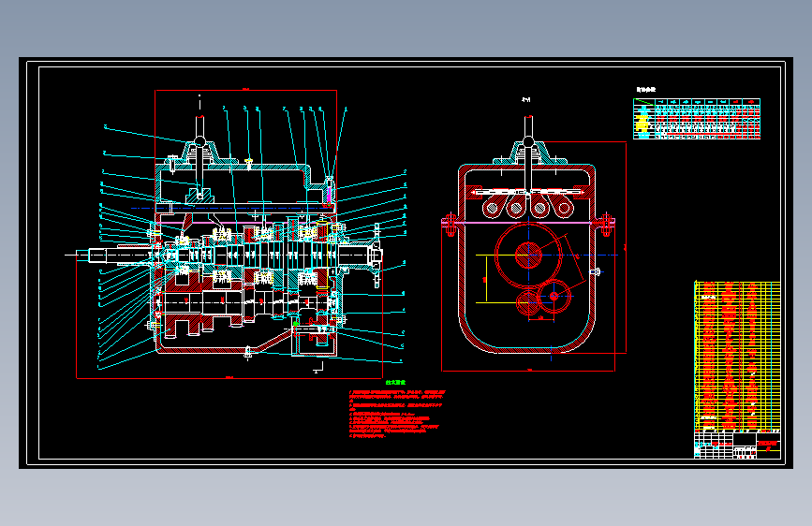Viewport: 812px width, 526px height.
Task: Pick the large red gear circle in the end view
Action: (x=528, y=255)
